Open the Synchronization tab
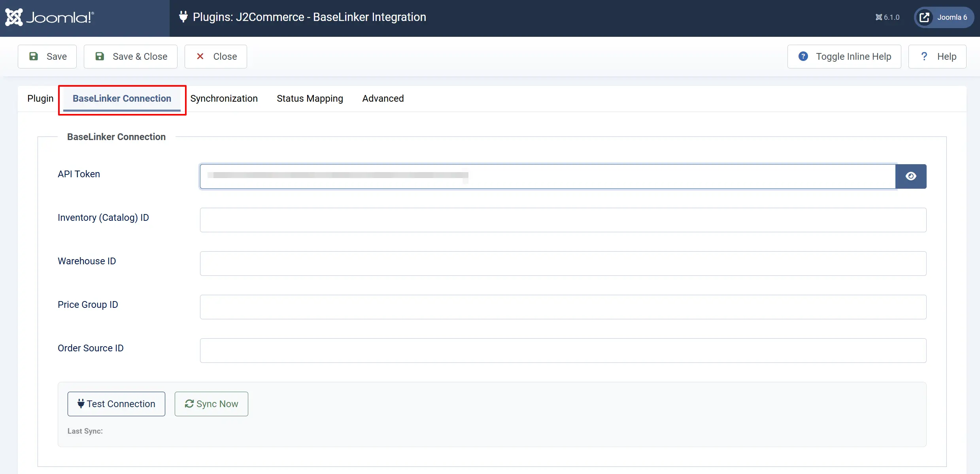The height and width of the screenshot is (474, 980). tap(224, 99)
